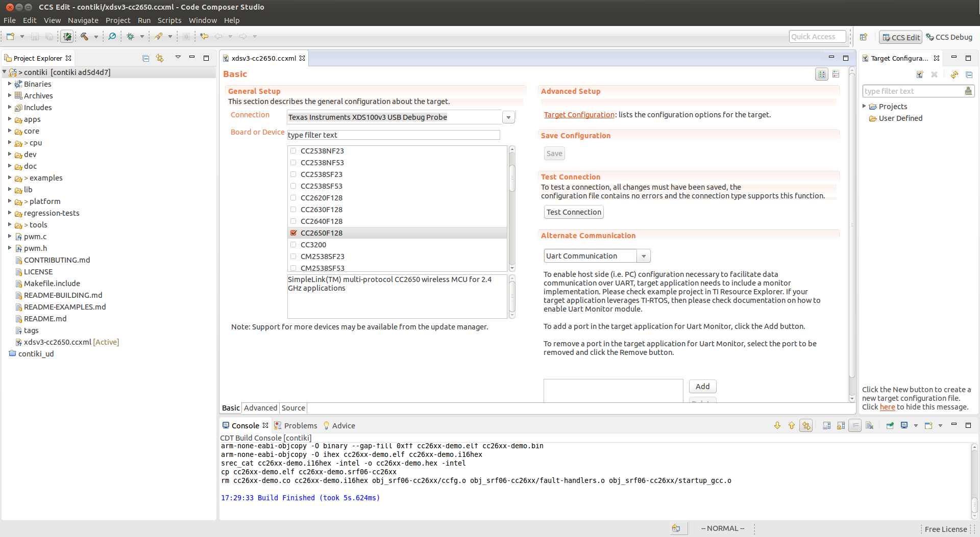Check the CC2538SF53 device checkbox
The height and width of the screenshot is (537, 980).
click(293, 186)
